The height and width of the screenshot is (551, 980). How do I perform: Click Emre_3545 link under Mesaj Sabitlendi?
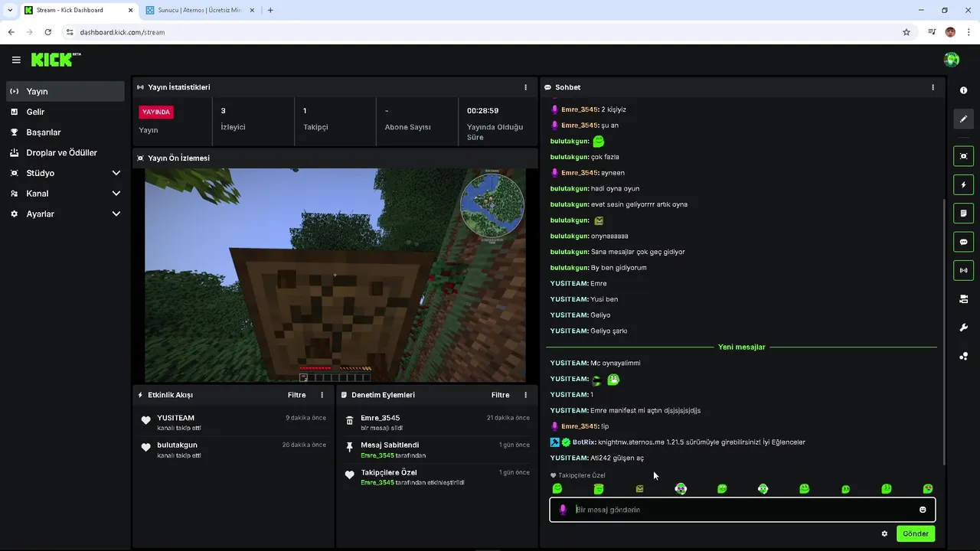point(377,455)
